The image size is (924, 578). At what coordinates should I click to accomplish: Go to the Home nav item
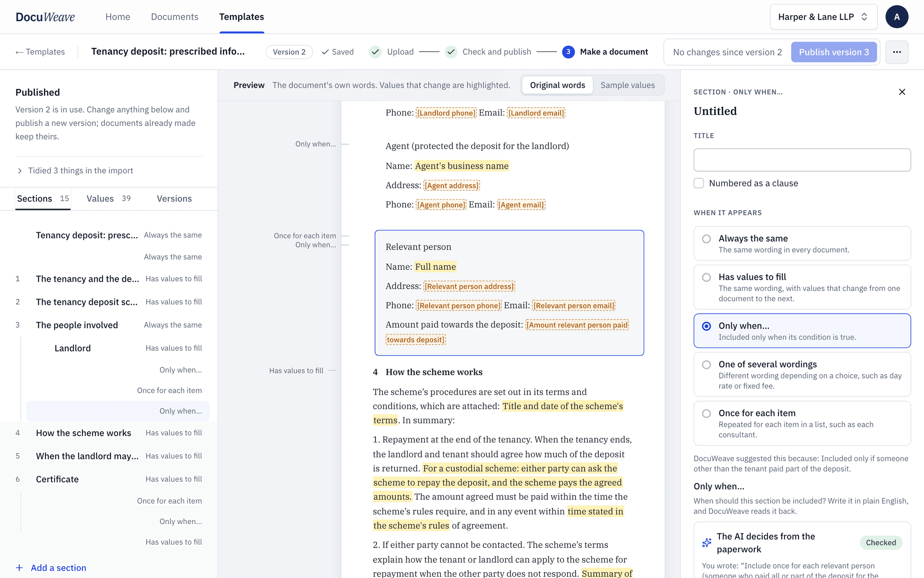[x=118, y=17]
